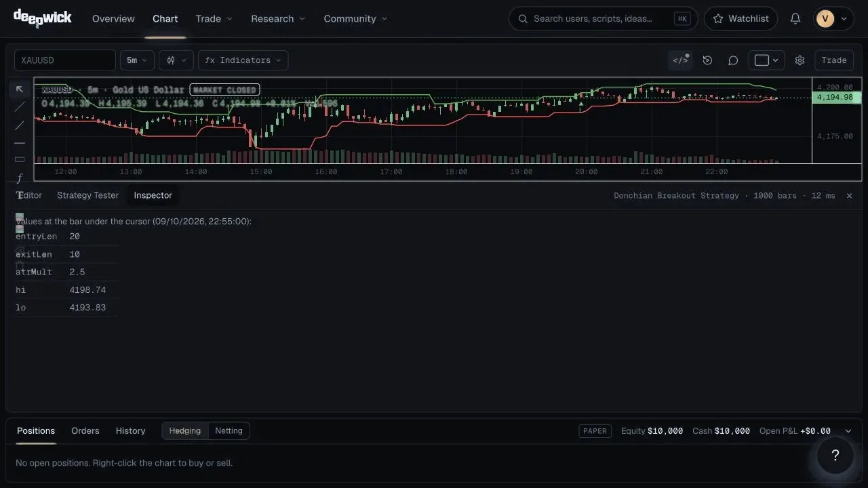Click the PAPER account badge

point(595,431)
